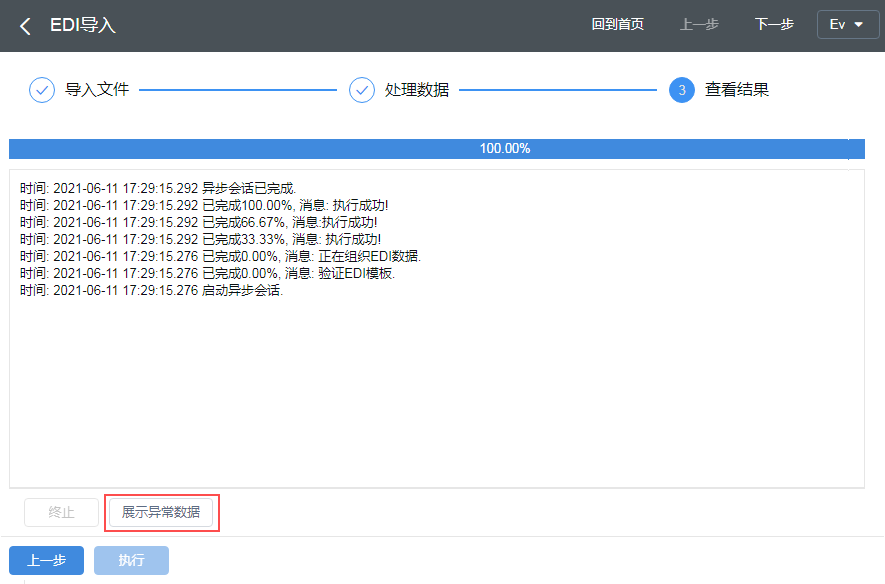Select the 导入文件 step label
Image resolution: width=885 pixels, height=584 pixels.
click(97, 90)
